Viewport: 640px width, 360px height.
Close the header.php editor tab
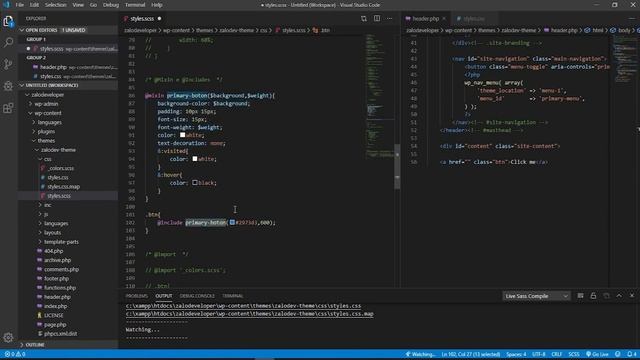(444, 18)
